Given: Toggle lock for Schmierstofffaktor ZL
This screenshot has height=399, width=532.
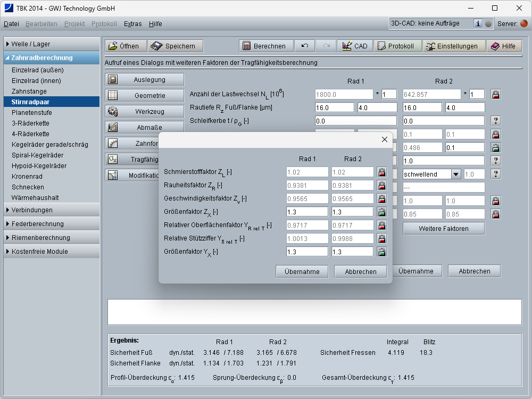Looking at the screenshot, I should tap(381, 172).
